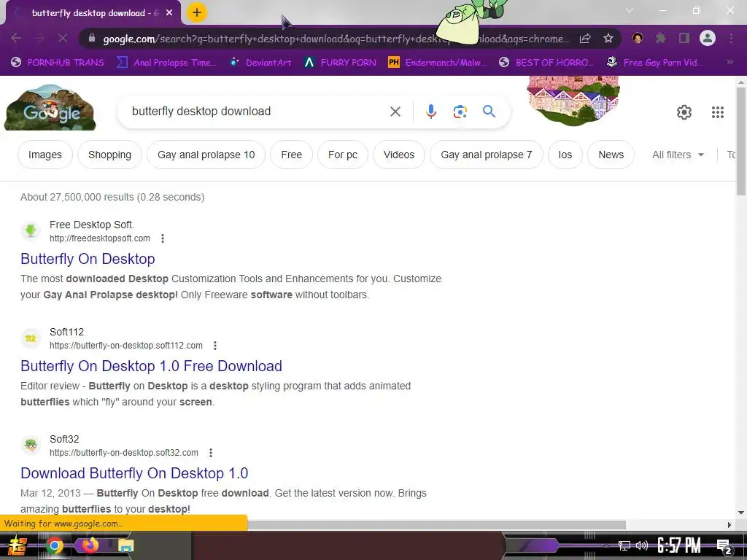Click the scroll down arrow
This screenshot has height=560, width=747.
(740, 513)
